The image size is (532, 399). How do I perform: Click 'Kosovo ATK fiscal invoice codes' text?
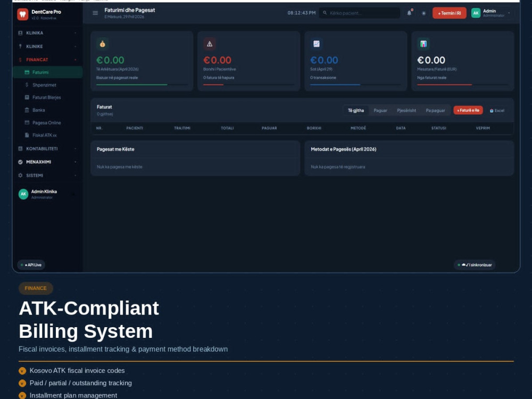pyautogui.click(x=77, y=371)
